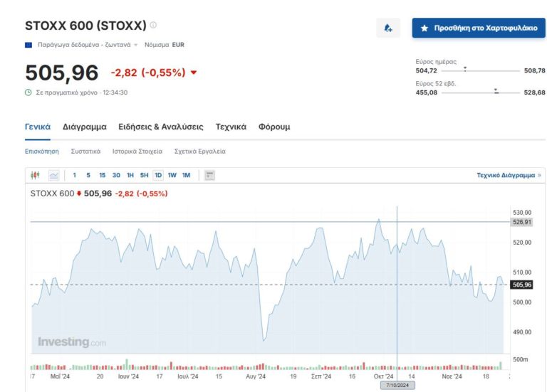This screenshot has height=392, width=547.
Task: Open the Διάγραμμα tab
Action: (x=84, y=127)
